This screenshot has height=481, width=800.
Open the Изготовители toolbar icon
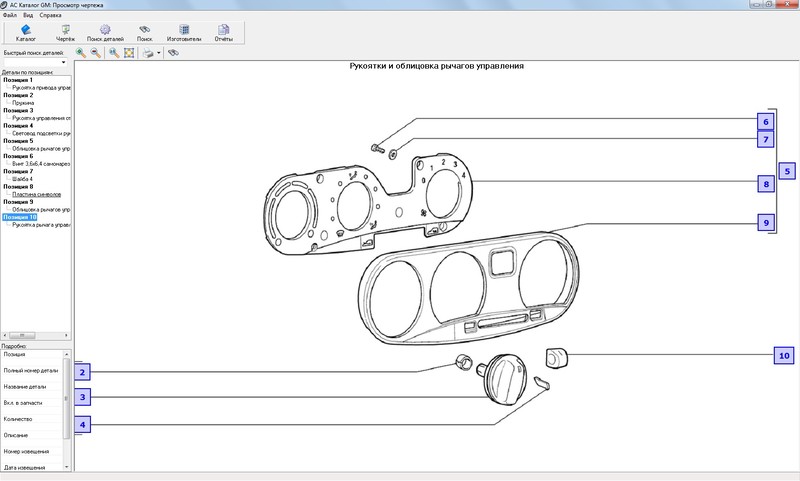click(184, 33)
